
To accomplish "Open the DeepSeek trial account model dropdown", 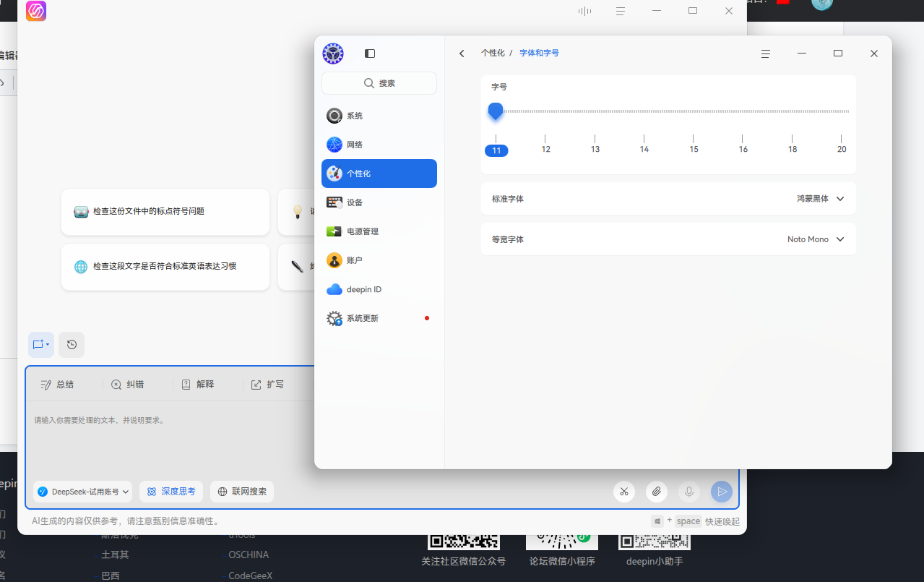I will (x=82, y=492).
